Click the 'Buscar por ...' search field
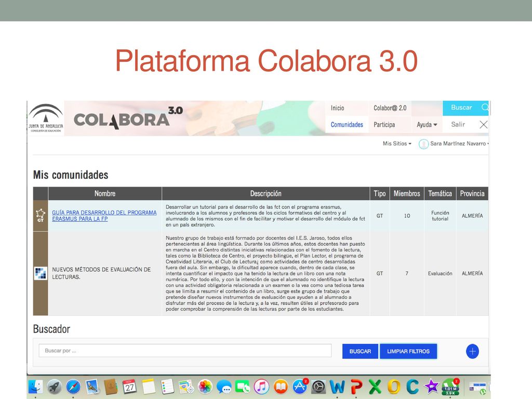This screenshot has width=532, height=399. point(185,351)
